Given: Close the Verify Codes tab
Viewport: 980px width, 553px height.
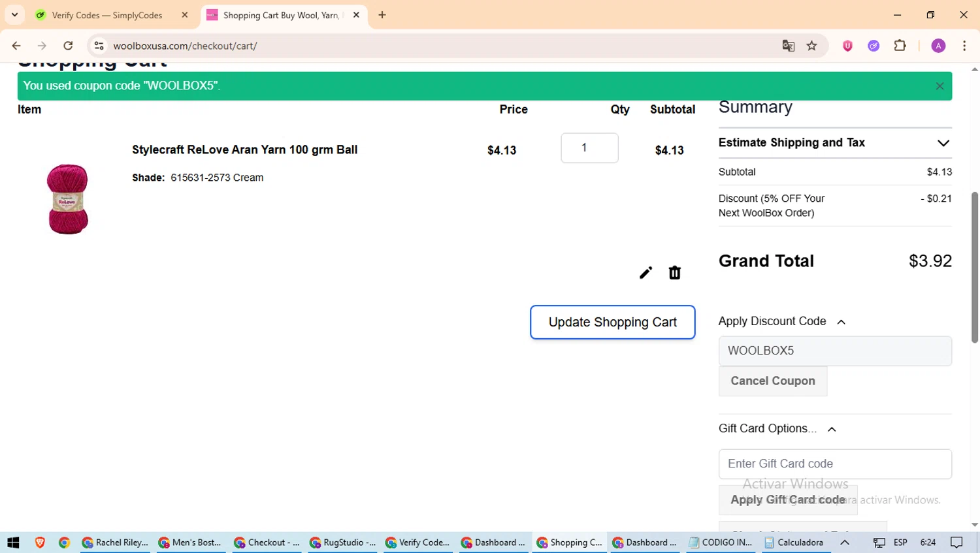Looking at the screenshot, I should [185, 15].
